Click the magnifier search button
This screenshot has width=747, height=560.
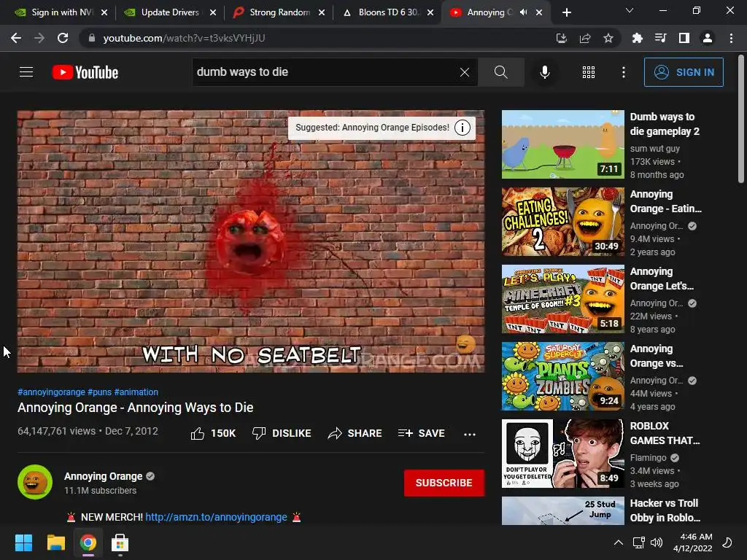(500, 72)
